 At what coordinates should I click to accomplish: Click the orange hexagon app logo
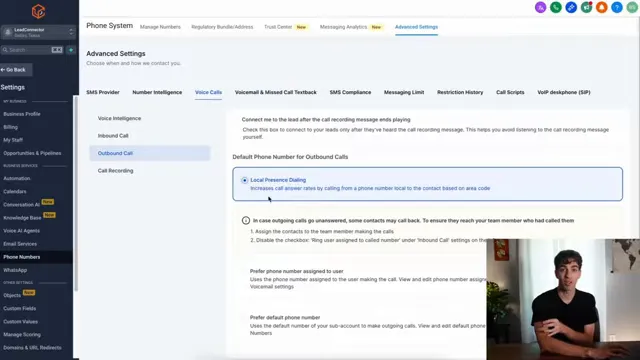pos(38,11)
